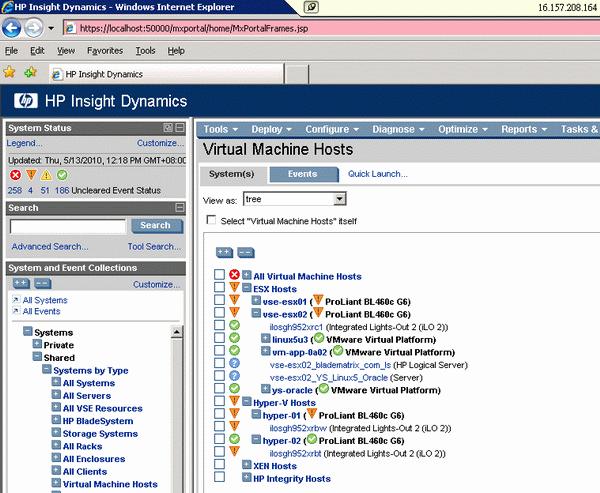Go back with the browser back arrow
Image resolution: width=600 pixels, height=493 pixels.
coord(11,28)
